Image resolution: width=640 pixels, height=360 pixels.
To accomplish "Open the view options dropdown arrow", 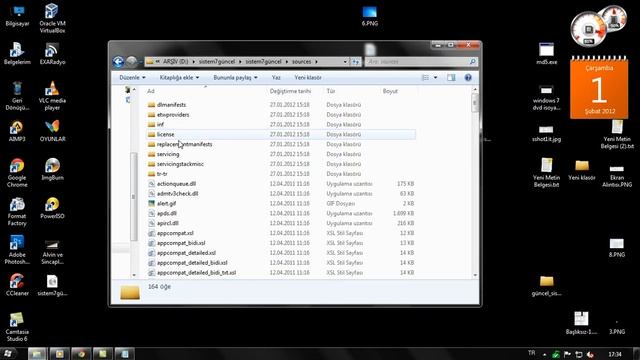I will coord(436,78).
